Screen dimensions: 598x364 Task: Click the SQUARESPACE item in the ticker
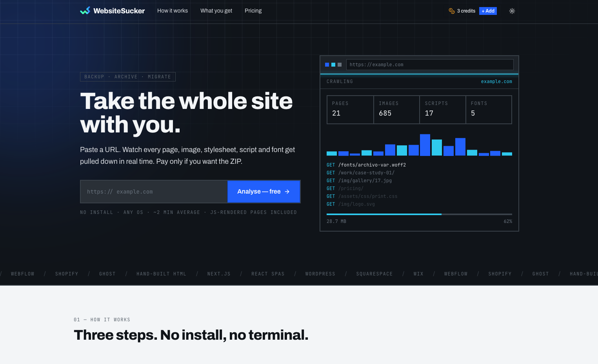(x=374, y=274)
